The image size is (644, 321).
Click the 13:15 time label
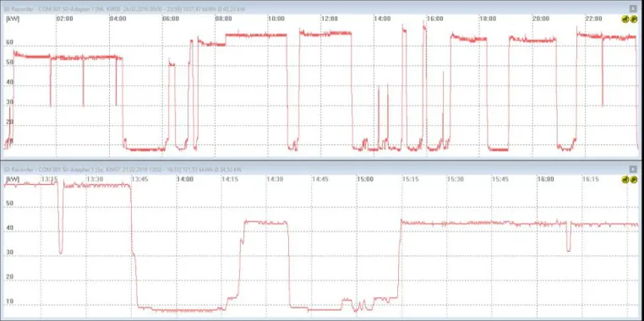[50, 179]
